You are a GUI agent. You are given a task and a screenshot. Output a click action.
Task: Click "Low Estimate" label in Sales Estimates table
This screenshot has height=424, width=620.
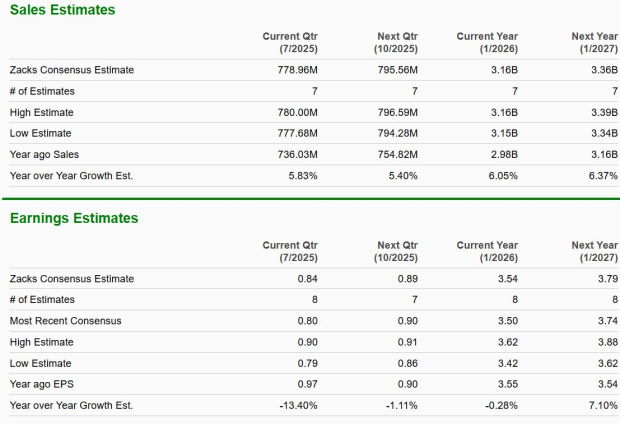coord(40,133)
